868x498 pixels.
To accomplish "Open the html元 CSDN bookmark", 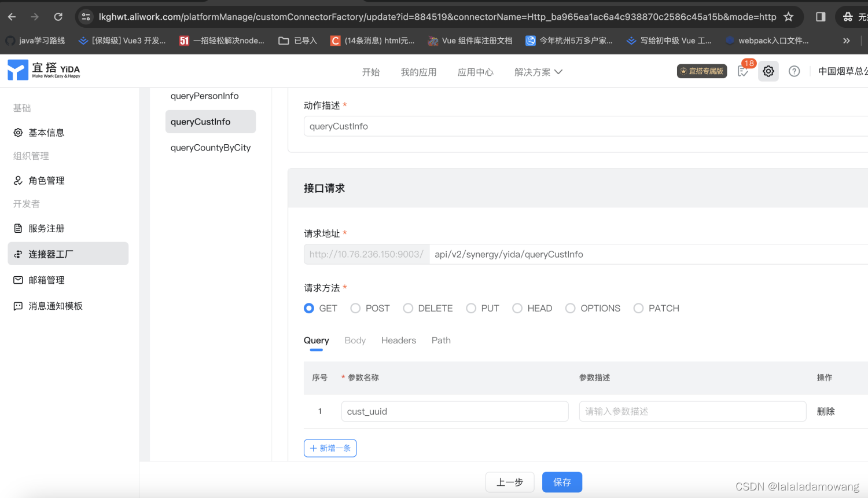I will (372, 41).
